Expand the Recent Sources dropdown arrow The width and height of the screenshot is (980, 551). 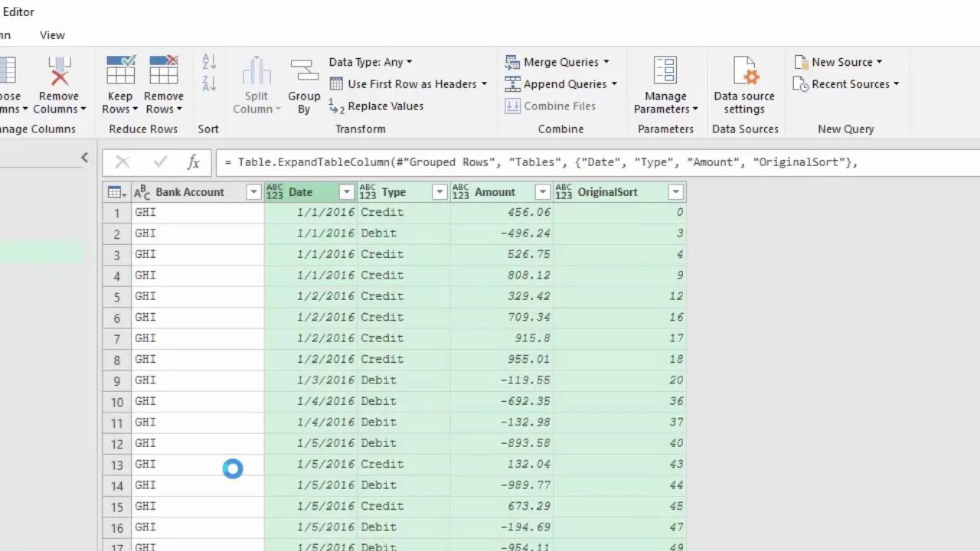click(x=896, y=84)
